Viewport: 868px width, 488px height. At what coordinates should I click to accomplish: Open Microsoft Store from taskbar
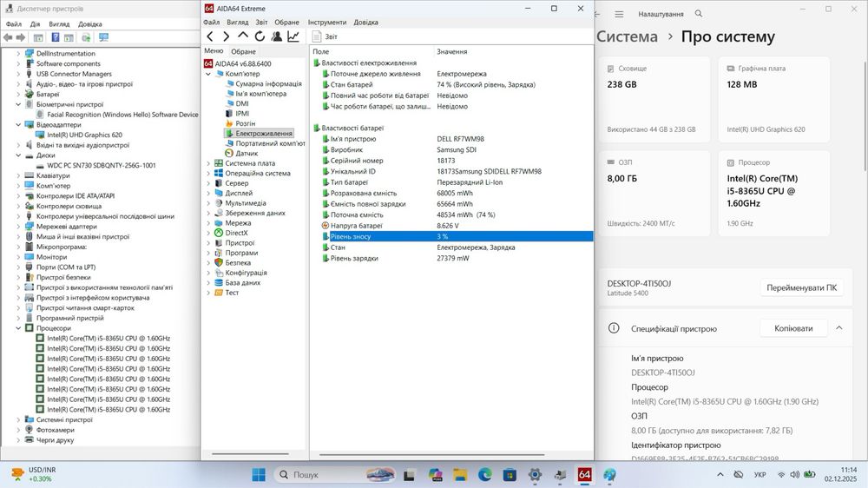coord(510,475)
